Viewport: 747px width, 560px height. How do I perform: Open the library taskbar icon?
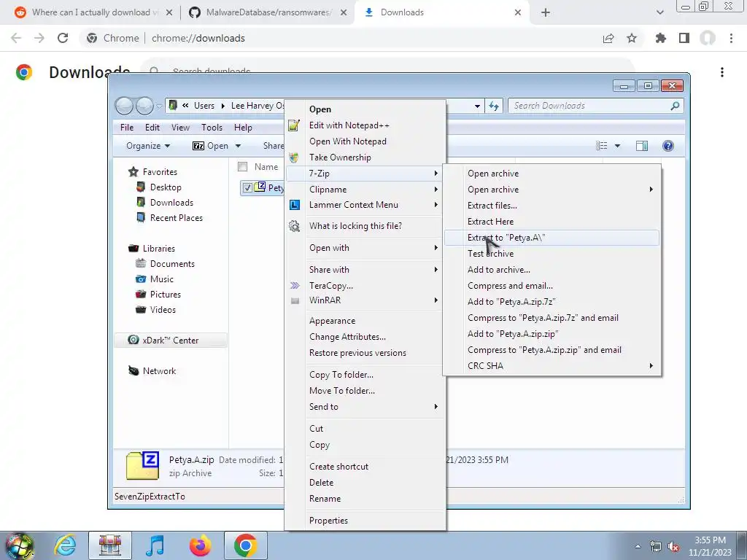pos(110,545)
